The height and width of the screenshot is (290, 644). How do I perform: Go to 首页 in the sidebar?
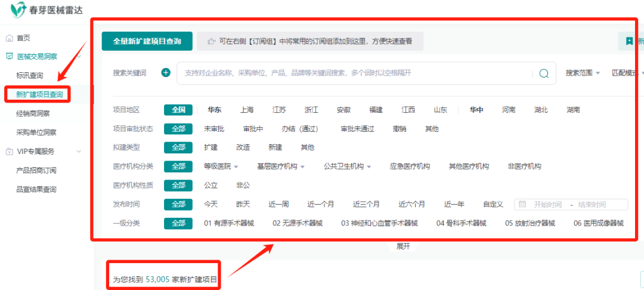[23, 38]
